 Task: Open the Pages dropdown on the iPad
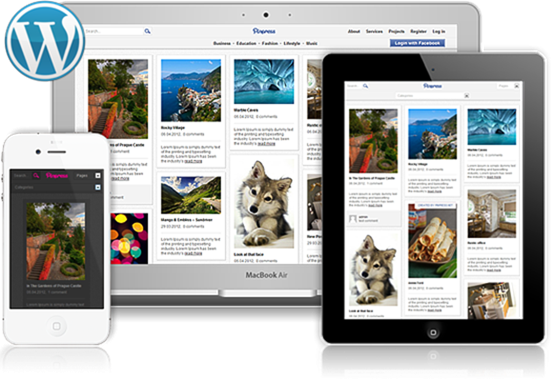coord(517,86)
